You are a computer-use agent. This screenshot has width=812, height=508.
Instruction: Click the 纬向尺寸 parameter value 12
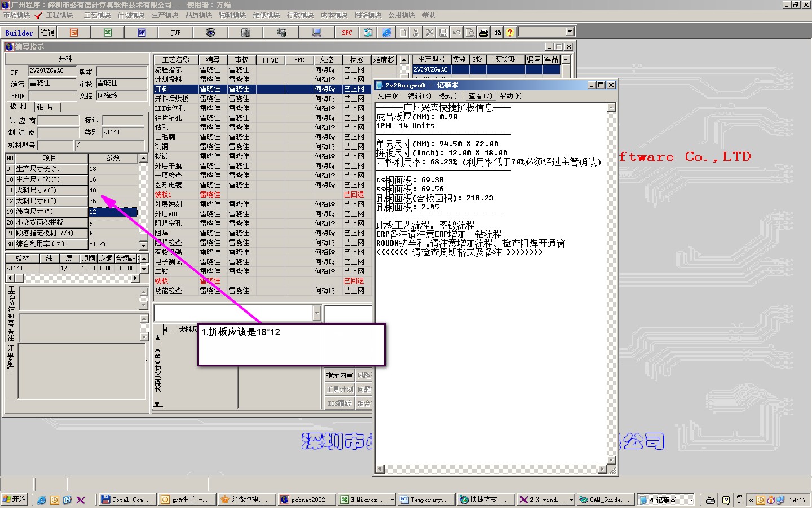(x=113, y=212)
